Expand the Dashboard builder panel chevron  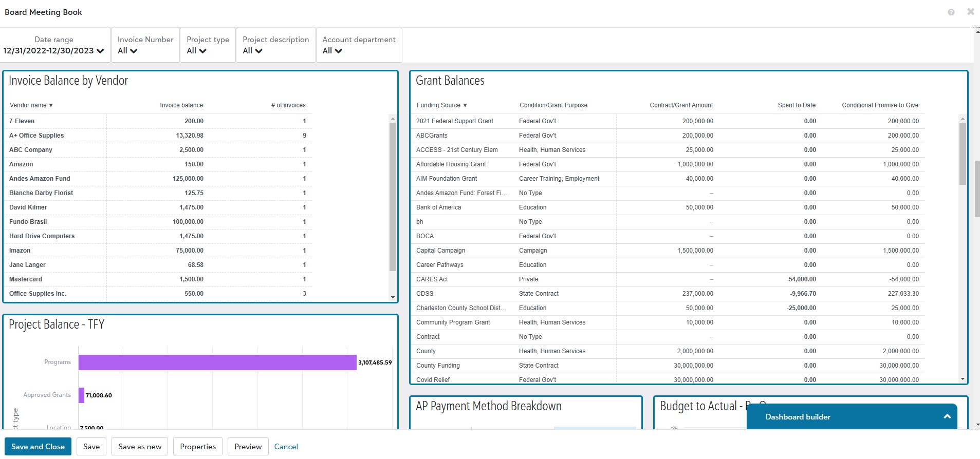tap(947, 417)
